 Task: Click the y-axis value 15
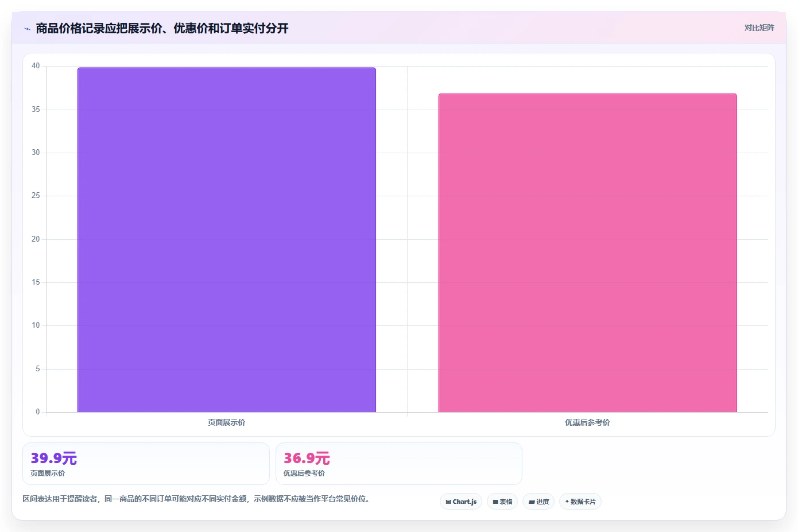(36, 282)
